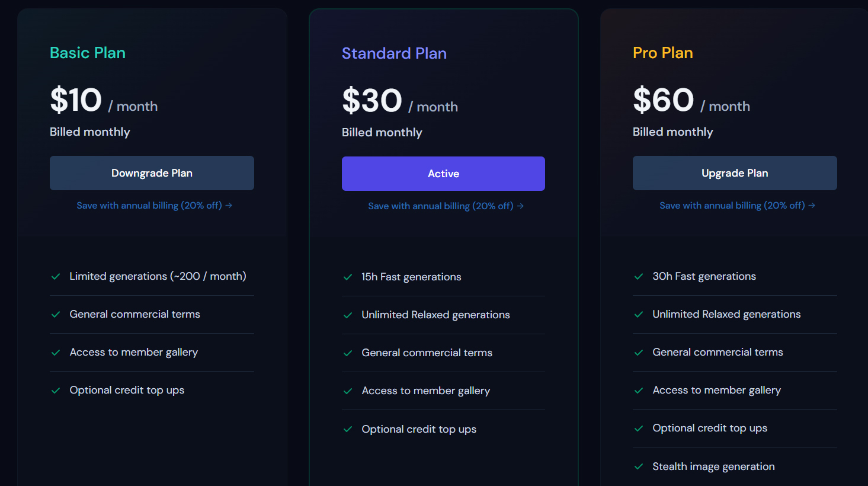Viewport: 868px width, 486px height.
Task: Click checkmark by Standard General commercial terms
Action: pyautogui.click(x=348, y=353)
